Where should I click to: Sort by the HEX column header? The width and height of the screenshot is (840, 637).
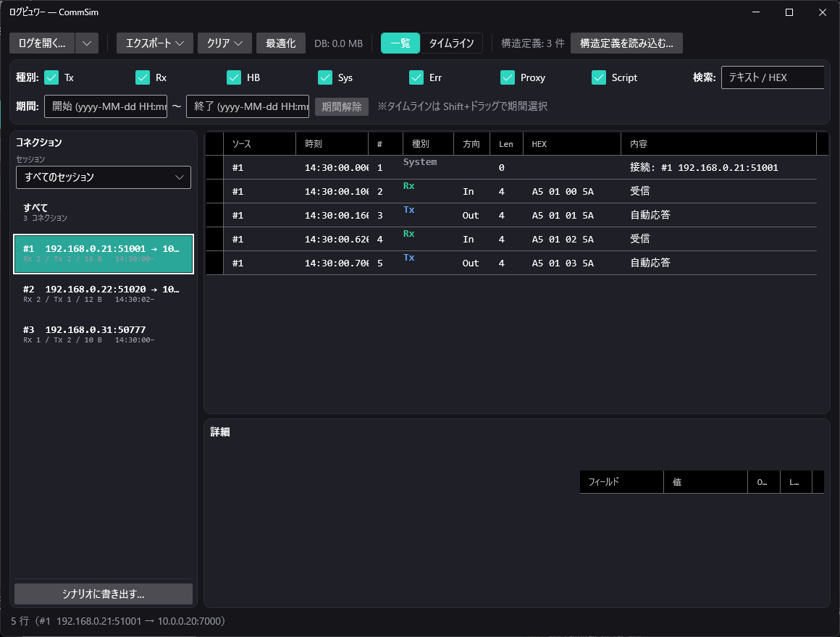click(572, 144)
